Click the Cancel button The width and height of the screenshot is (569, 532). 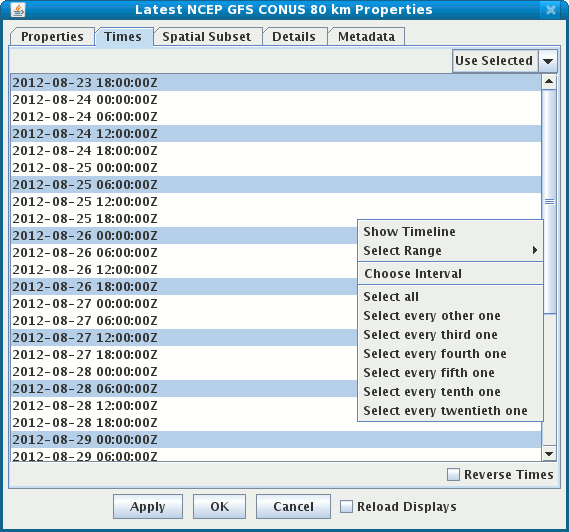pos(293,506)
